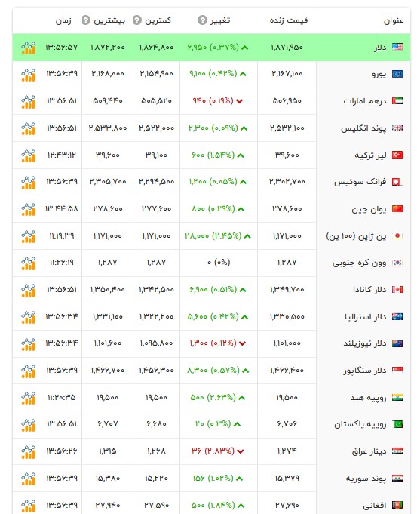Open the chart icon in the لیر ترکیه row
This screenshot has height=514, width=420.
click(x=28, y=155)
